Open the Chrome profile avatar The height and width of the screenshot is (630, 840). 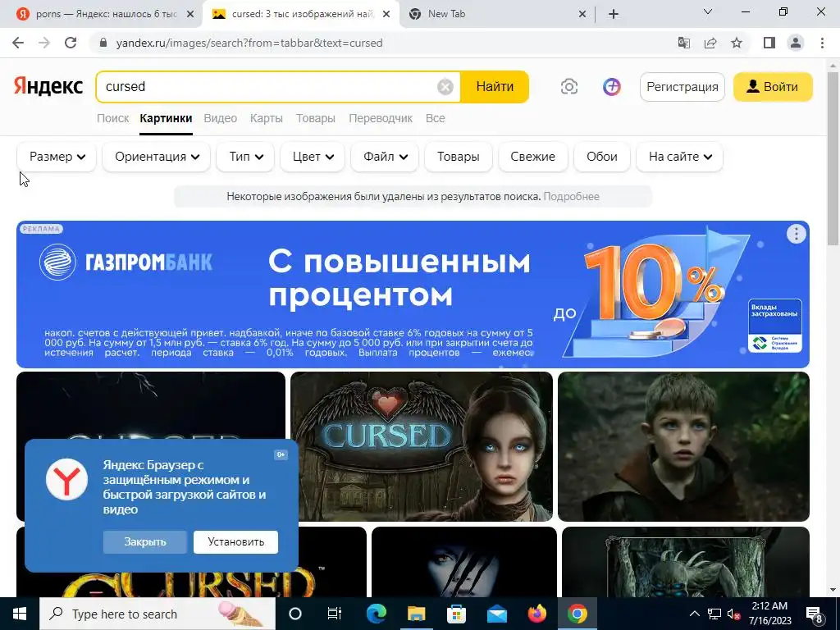[796, 43]
